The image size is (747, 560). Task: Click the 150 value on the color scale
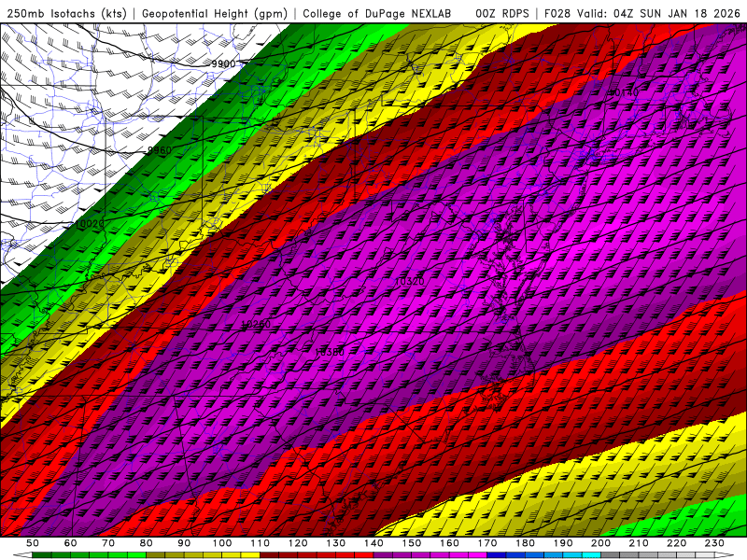tap(412, 543)
